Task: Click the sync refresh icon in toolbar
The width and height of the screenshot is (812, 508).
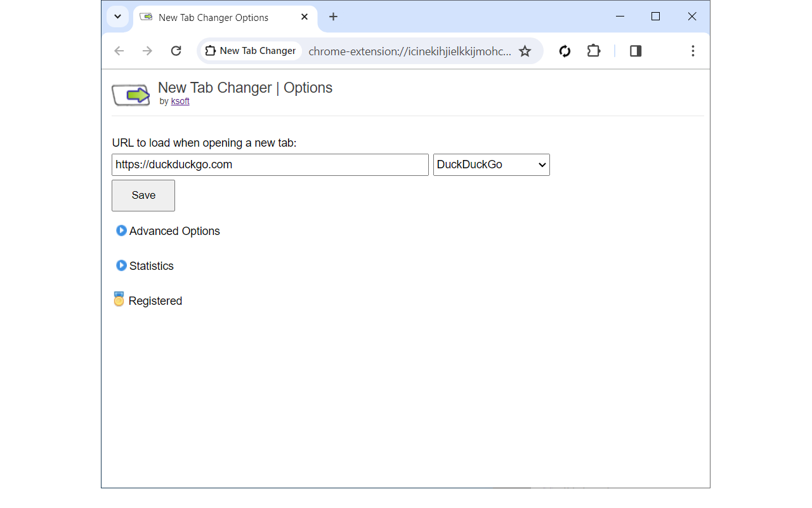Action: [x=564, y=51]
